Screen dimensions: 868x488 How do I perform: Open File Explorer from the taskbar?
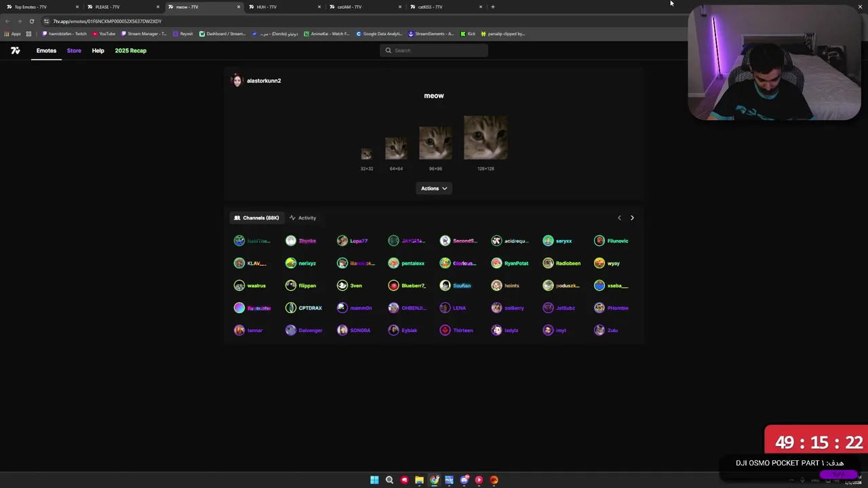tap(419, 480)
